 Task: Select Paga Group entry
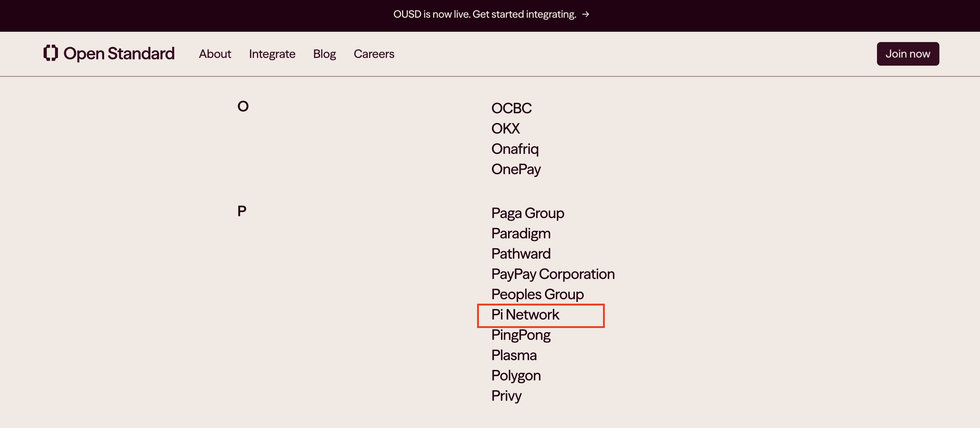pos(528,213)
